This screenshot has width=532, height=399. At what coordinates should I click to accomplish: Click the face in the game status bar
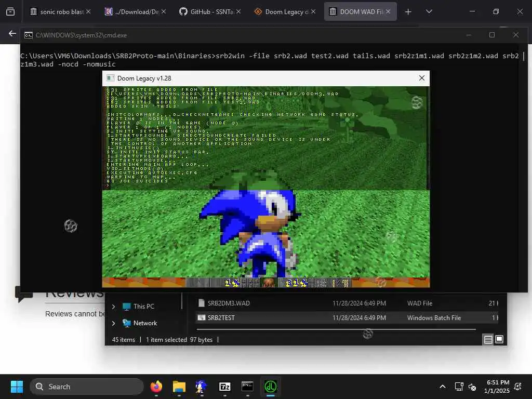268,282
